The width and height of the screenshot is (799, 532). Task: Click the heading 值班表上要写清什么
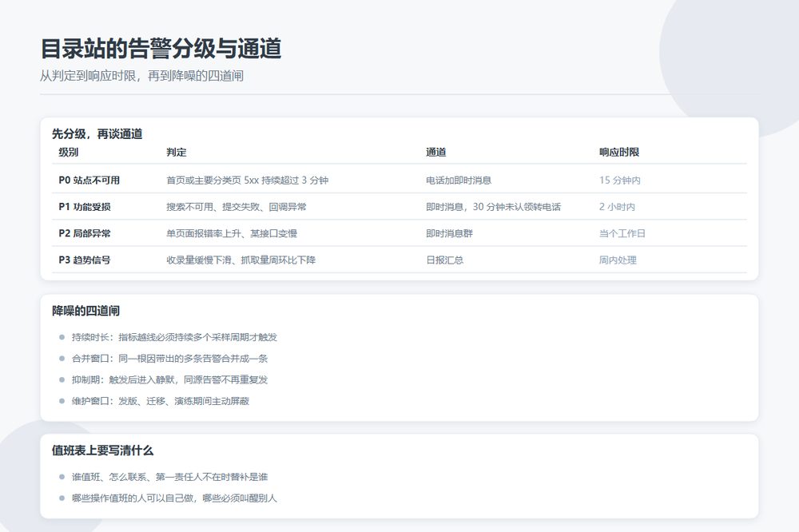point(102,451)
